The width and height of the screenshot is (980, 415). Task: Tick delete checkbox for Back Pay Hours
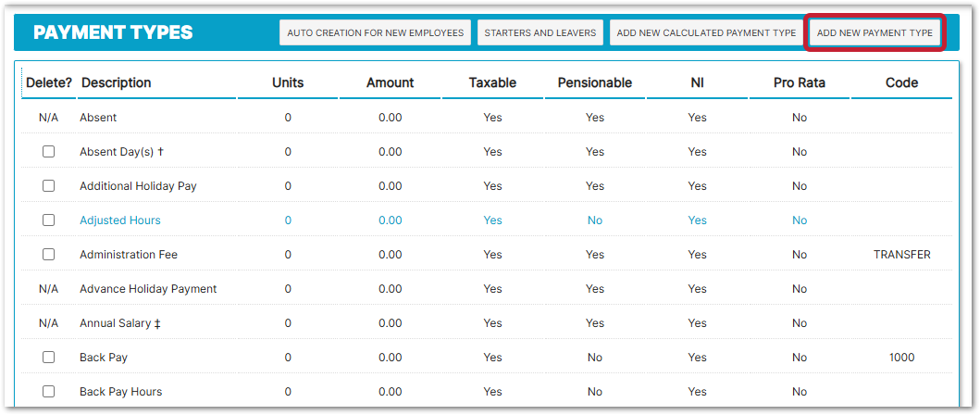pyautogui.click(x=49, y=392)
